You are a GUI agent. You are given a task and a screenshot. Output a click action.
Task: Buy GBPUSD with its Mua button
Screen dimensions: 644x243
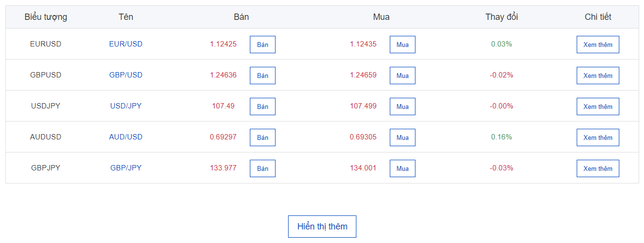click(x=402, y=76)
